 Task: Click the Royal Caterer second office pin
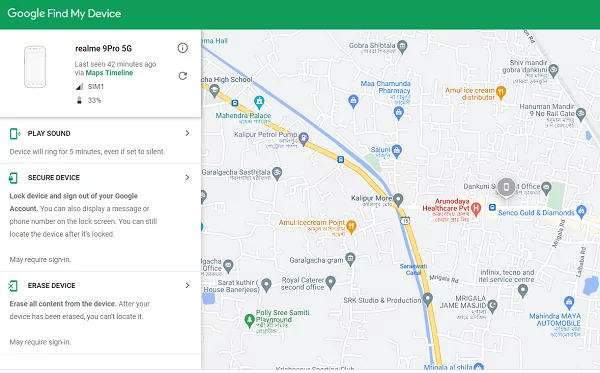pyautogui.click(x=330, y=283)
